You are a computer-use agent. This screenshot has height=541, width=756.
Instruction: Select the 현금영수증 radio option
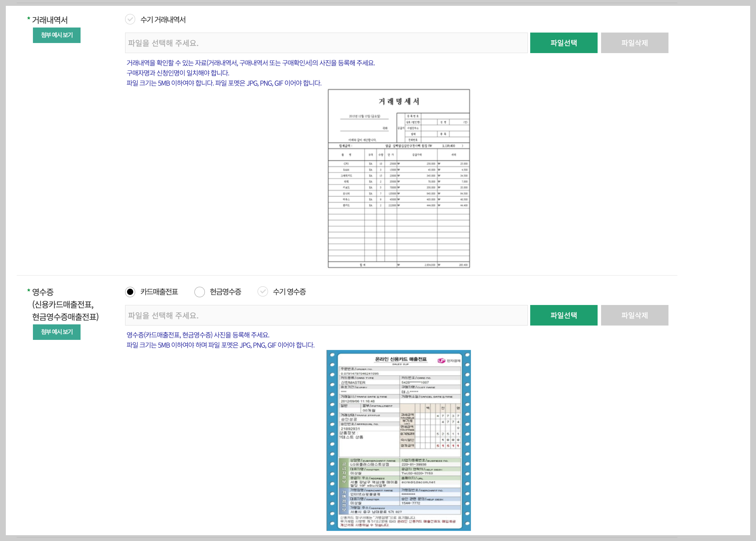coord(199,292)
